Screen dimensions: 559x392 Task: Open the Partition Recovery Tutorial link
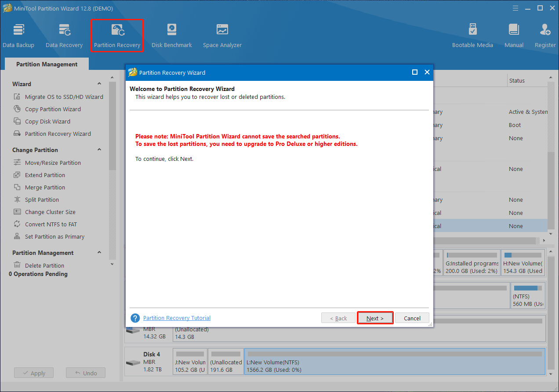point(177,318)
